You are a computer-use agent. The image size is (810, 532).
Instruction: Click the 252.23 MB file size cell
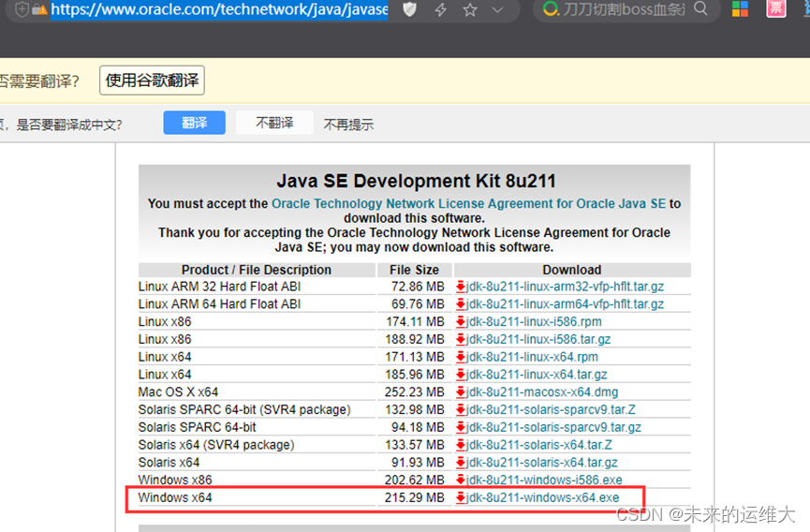pyautogui.click(x=414, y=392)
